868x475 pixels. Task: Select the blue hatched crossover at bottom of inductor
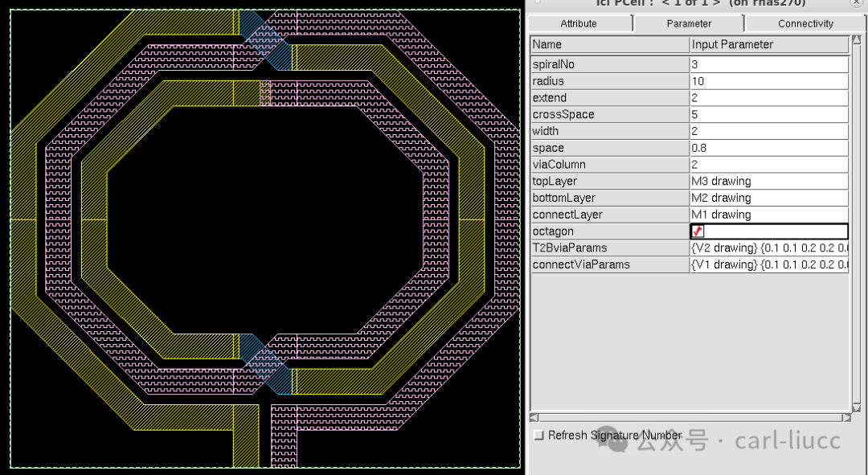coord(266,364)
